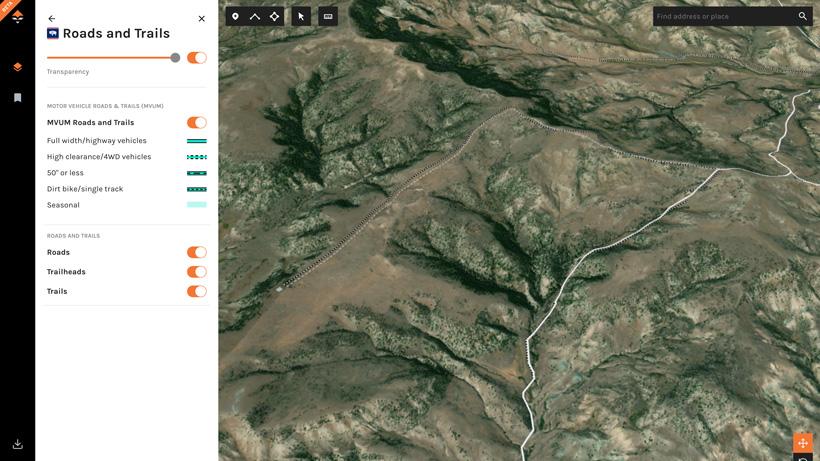
Task: Disable the Trails toggle
Action: [197, 292]
